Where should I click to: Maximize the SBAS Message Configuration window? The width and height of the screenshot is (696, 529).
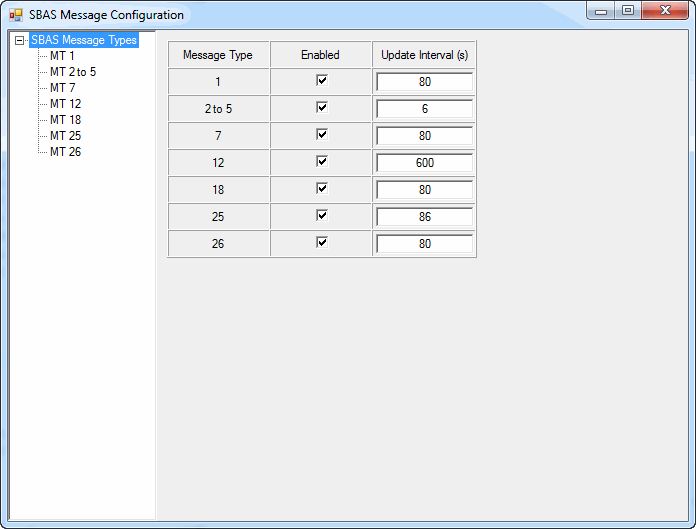628,11
